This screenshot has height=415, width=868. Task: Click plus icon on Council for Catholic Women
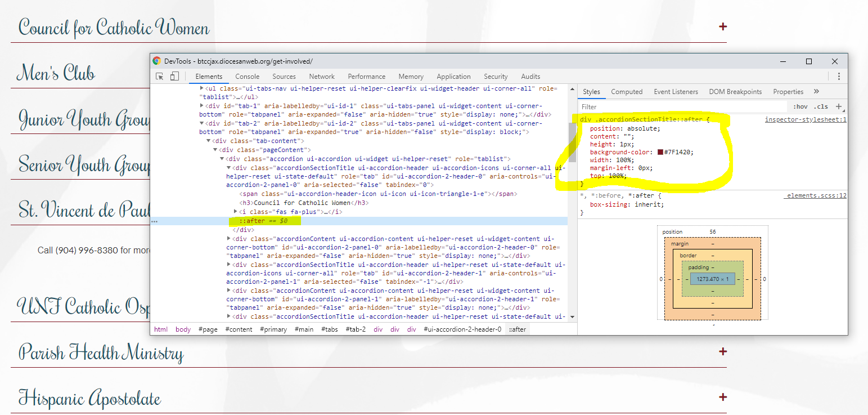723,26
